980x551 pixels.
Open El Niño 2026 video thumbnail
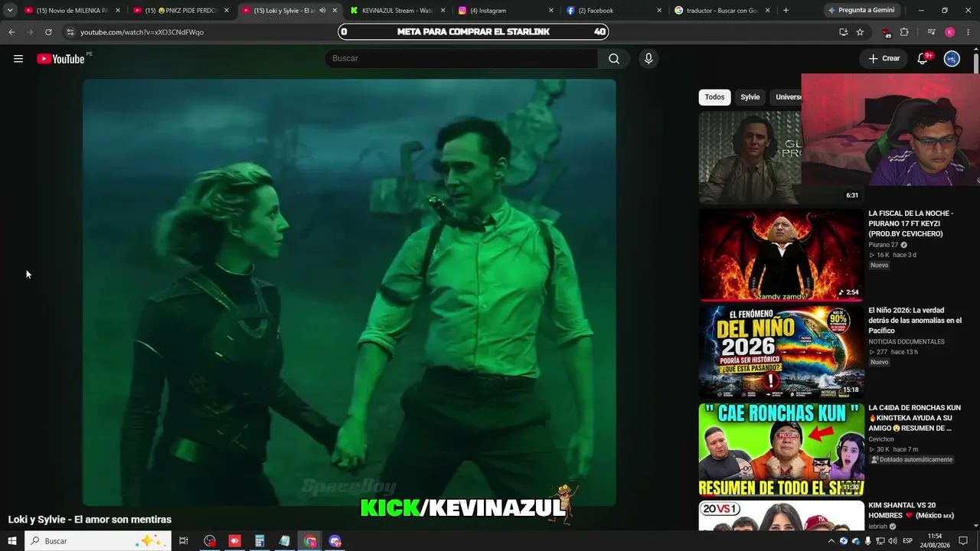(781, 352)
